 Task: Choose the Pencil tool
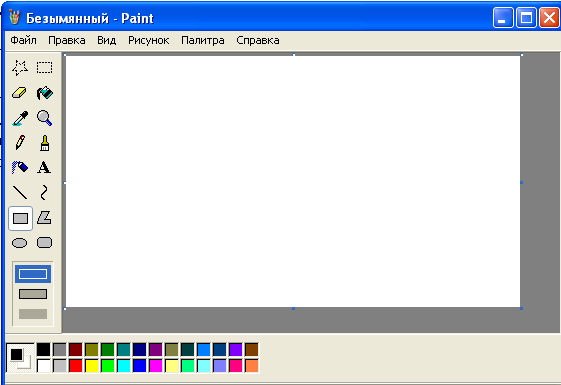click(x=20, y=143)
